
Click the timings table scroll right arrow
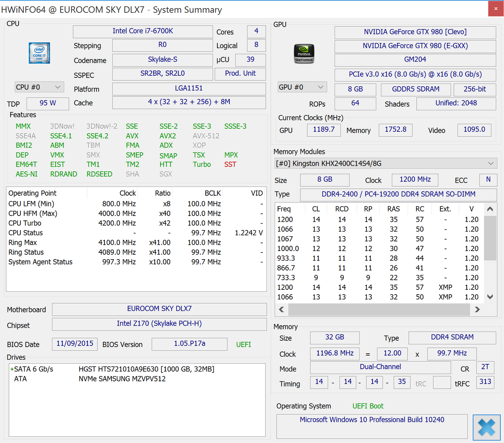click(x=477, y=309)
